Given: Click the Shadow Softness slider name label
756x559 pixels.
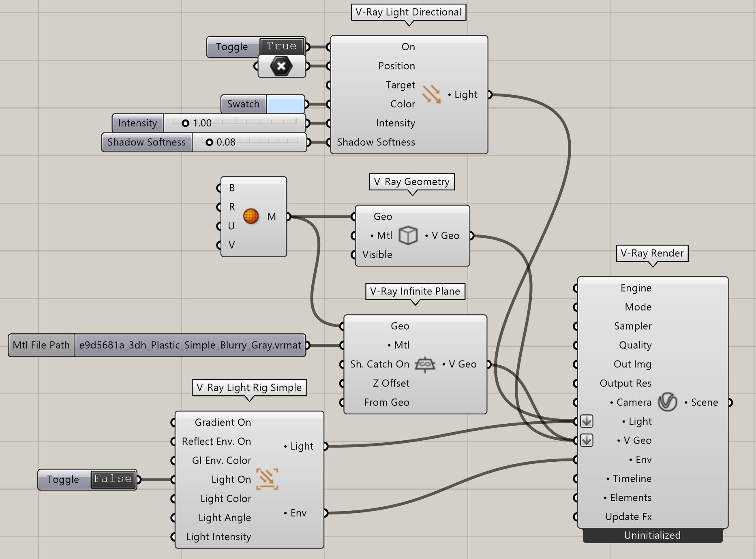Looking at the screenshot, I should pos(146,142).
